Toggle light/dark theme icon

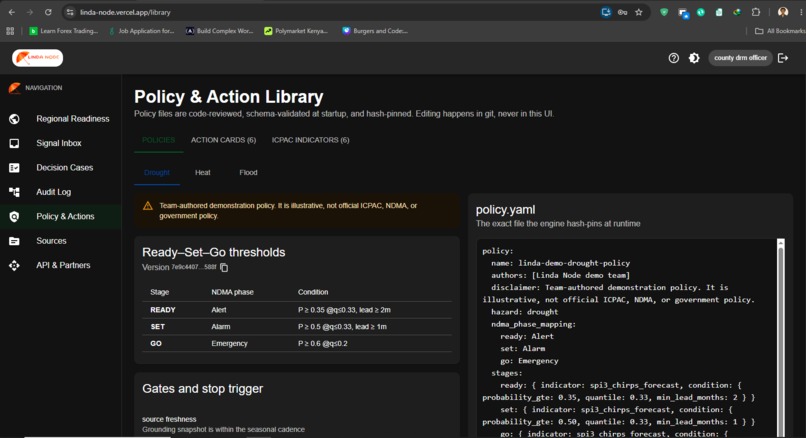(x=694, y=58)
